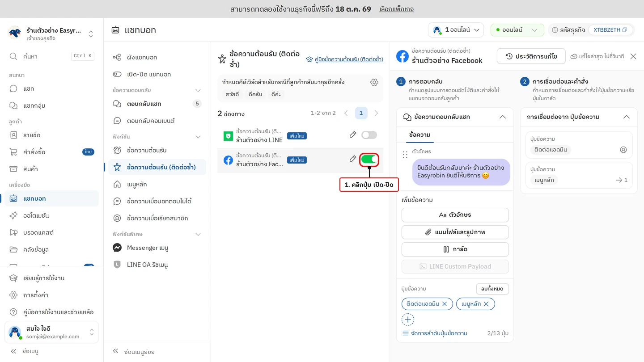This screenshot has width=644, height=362.
Task: Collapse การเชื่อมต่อจาก ปุ่มข้อความ panel
Action: (627, 117)
